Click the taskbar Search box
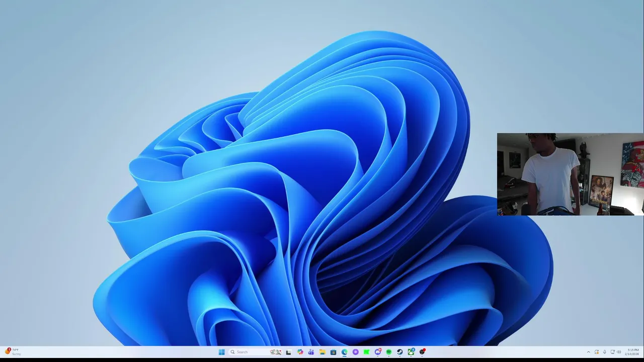The height and width of the screenshot is (362, 644). click(255, 352)
